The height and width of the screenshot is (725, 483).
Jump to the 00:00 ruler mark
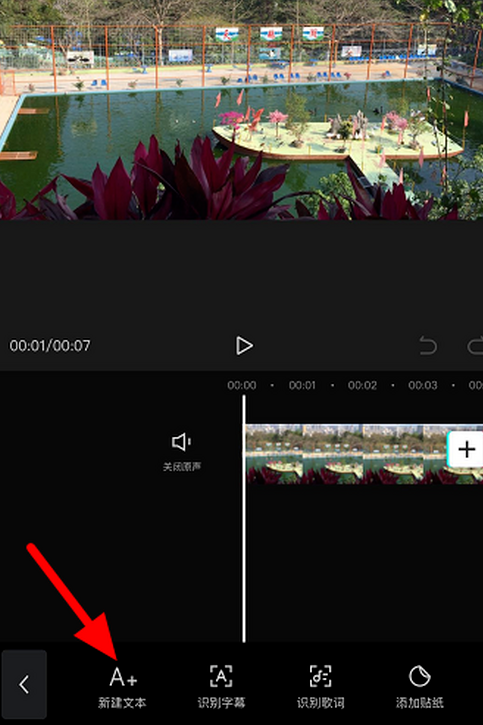point(242,385)
